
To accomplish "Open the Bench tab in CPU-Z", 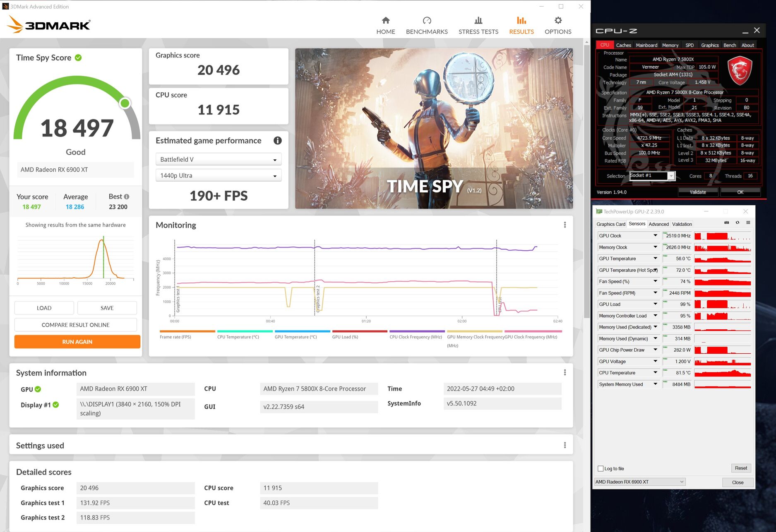I will coord(730,45).
